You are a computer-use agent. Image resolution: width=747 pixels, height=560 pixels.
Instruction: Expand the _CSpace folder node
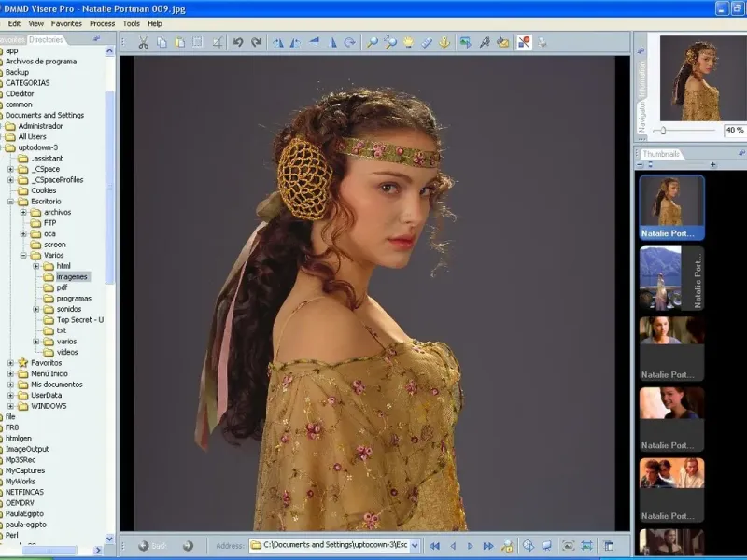[x=10, y=169]
